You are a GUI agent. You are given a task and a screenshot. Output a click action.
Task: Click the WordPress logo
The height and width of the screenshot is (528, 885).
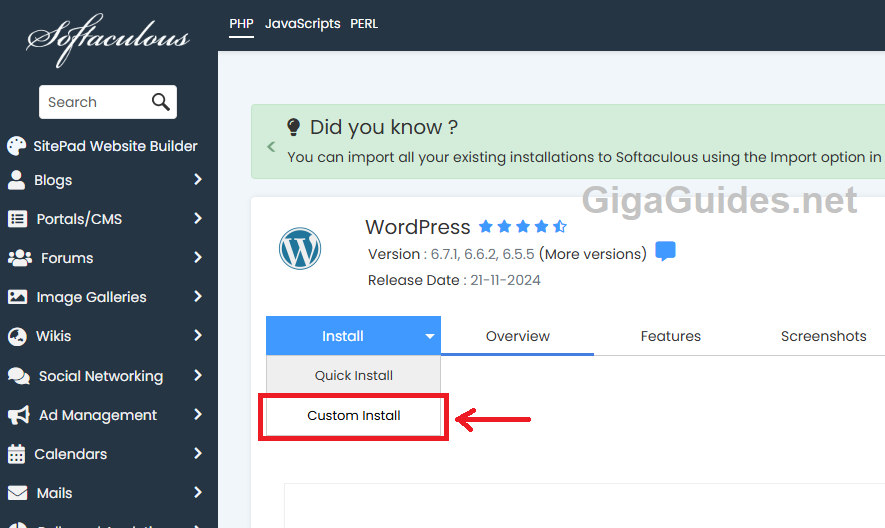[x=300, y=248]
